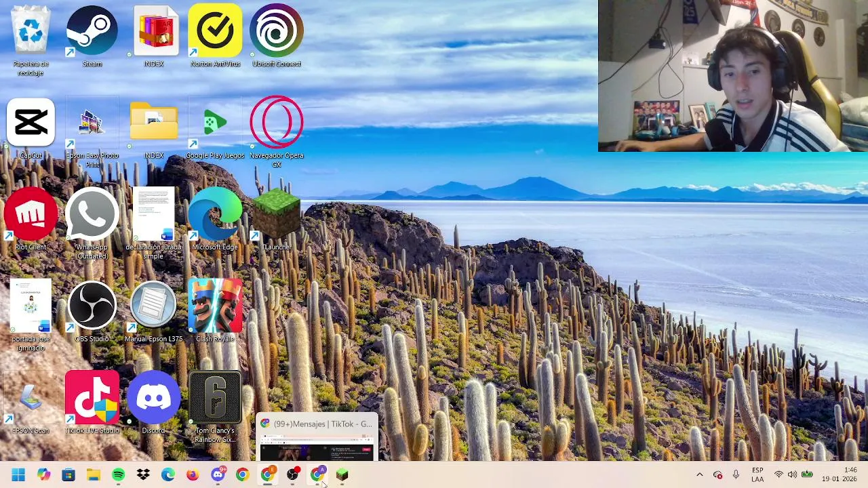Open Discord taskbar icon with 9+ badge
This screenshot has height=488, width=868.
pos(218,475)
